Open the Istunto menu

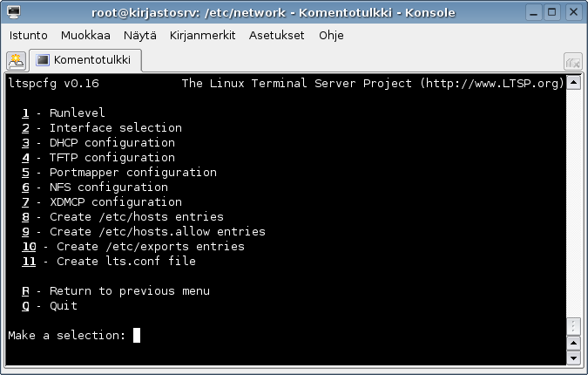click(x=29, y=36)
